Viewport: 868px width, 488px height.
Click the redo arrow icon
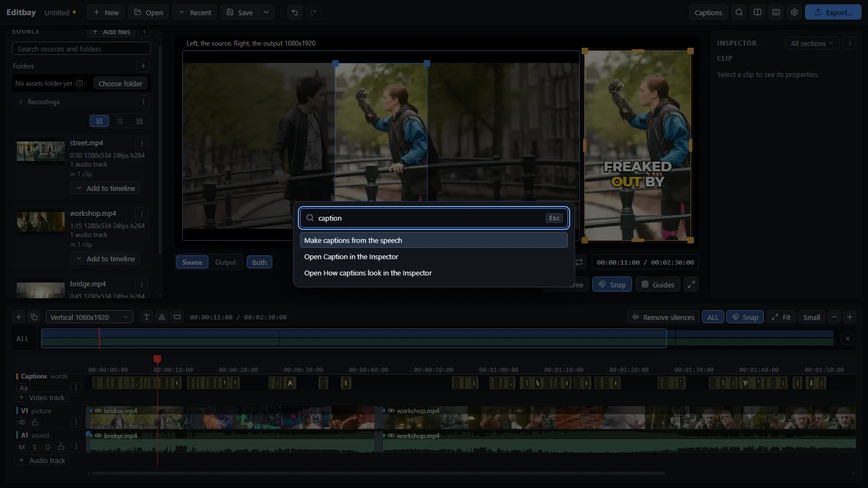313,12
